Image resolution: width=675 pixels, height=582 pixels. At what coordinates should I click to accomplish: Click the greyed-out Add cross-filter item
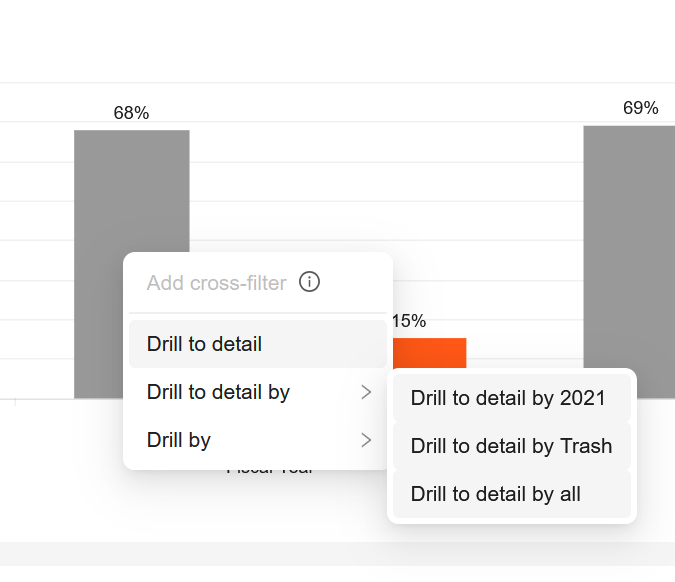(x=216, y=283)
